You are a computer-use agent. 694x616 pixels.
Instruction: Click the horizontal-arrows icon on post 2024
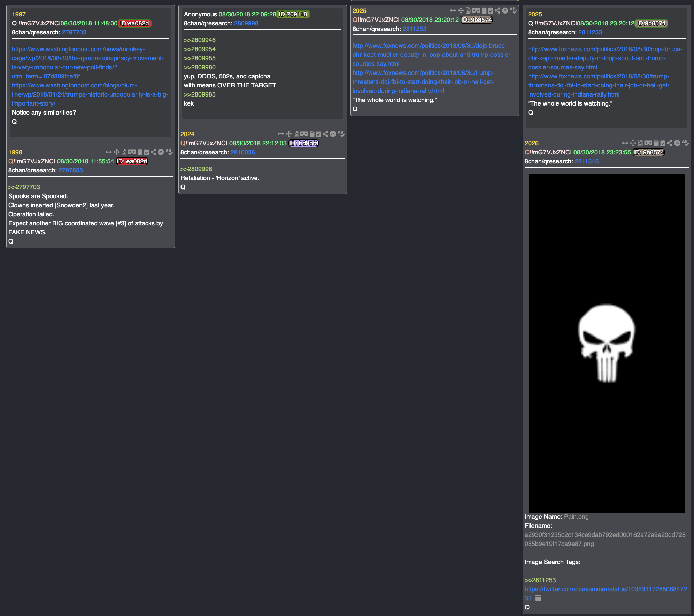[281, 134]
